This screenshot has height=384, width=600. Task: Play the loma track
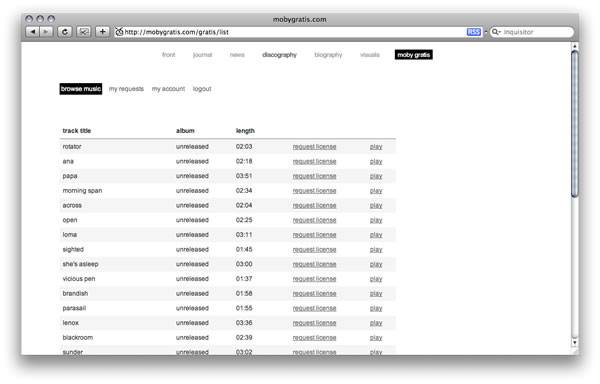coord(376,235)
